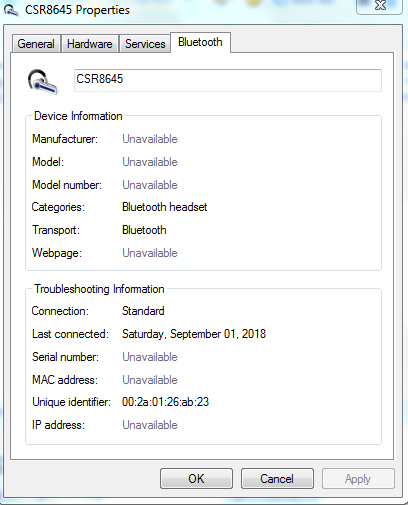Click the MAC address 'Unavailable' value
Viewport: 408px width, 505px height.
pyautogui.click(x=150, y=380)
